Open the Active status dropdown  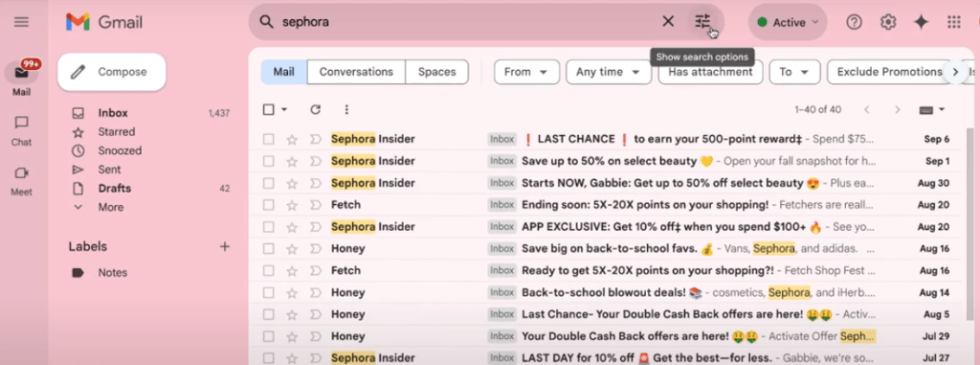(788, 22)
